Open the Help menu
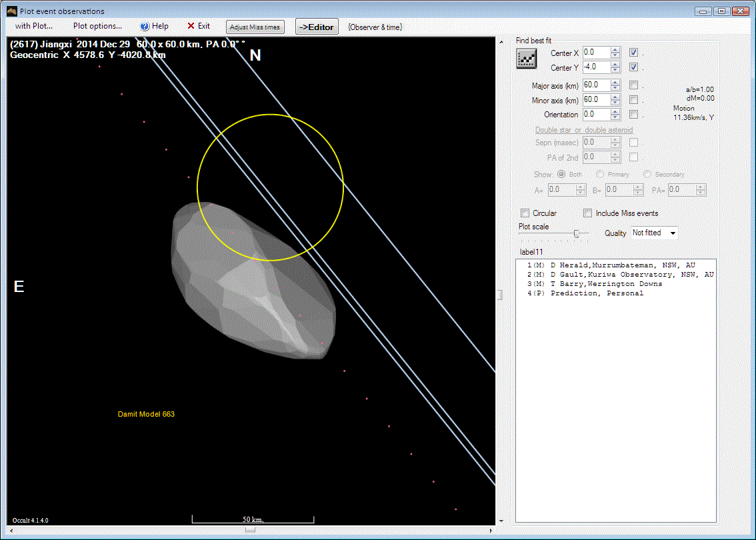 point(154,26)
